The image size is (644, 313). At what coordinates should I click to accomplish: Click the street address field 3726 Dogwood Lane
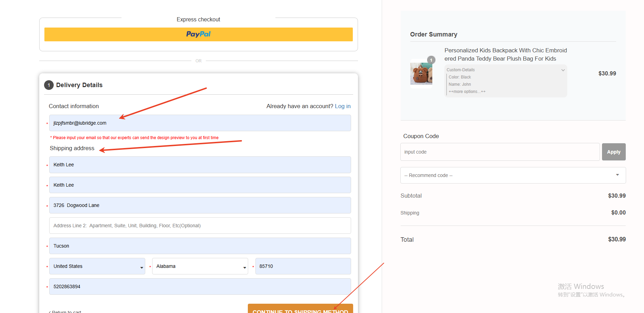point(200,205)
